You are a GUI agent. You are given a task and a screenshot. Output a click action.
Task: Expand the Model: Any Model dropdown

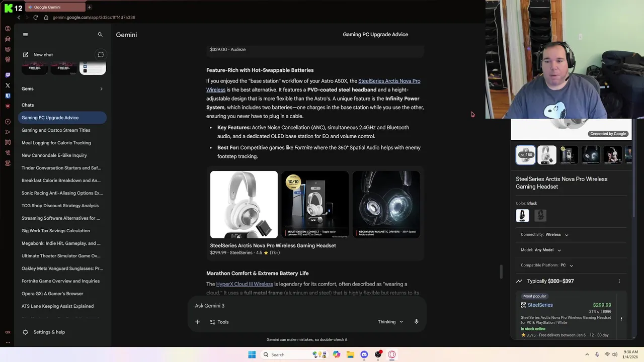point(541,250)
